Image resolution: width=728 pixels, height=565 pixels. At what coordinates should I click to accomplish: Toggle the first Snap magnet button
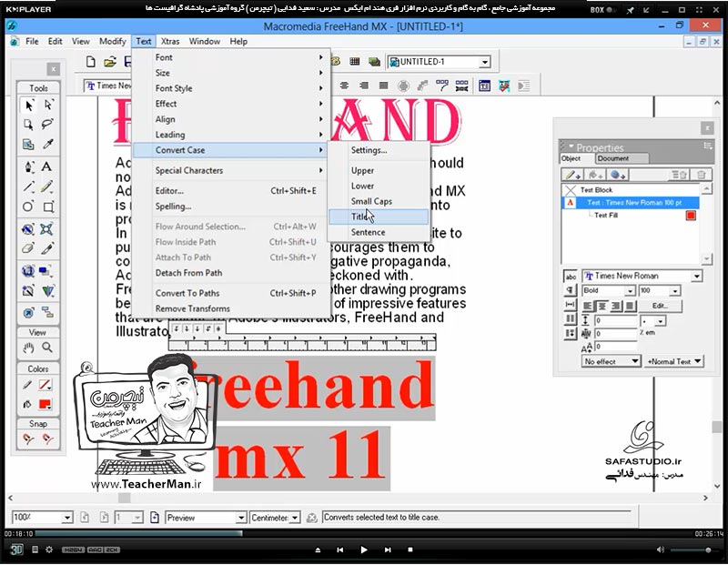pyautogui.click(x=28, y=439)
